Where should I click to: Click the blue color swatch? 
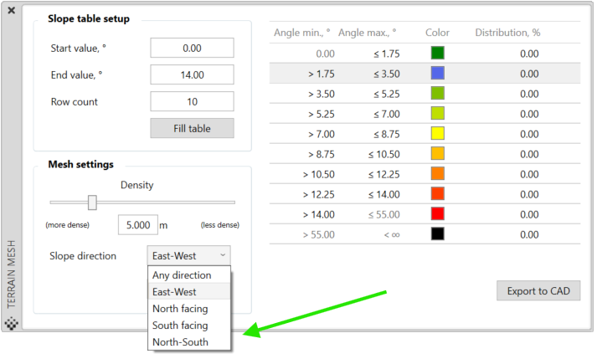click(437, 73)
